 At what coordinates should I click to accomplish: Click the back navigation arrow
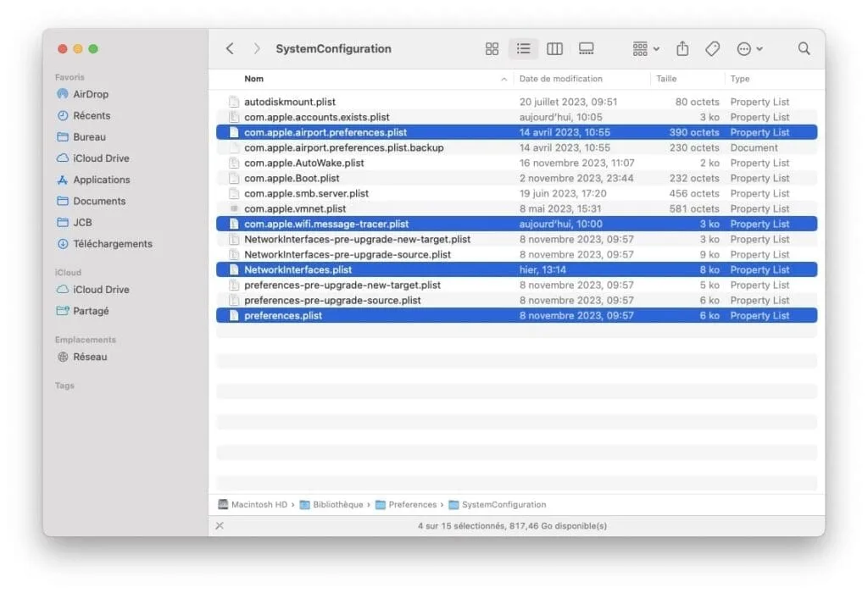[230, 48]
